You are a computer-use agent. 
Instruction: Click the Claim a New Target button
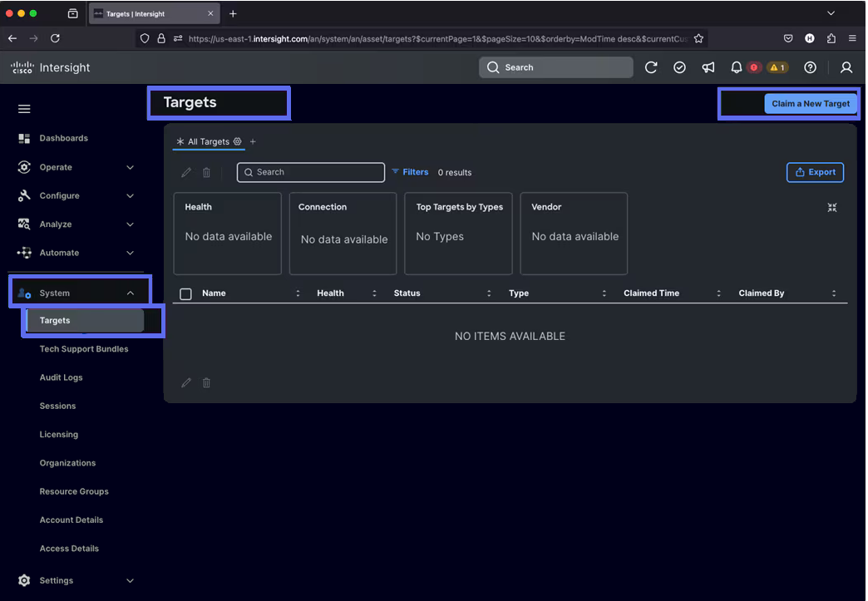tap(811, 103)
